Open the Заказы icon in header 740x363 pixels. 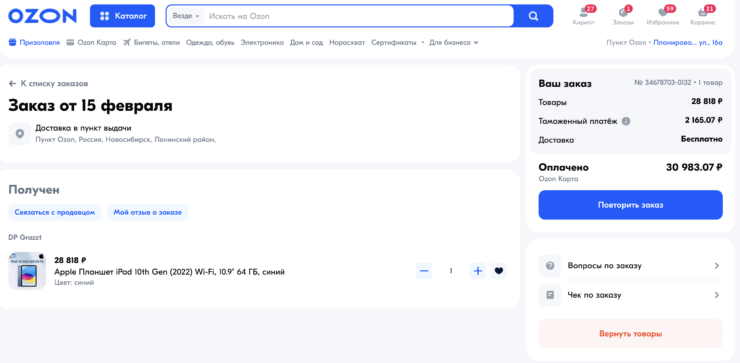click(x=623, y=16)
